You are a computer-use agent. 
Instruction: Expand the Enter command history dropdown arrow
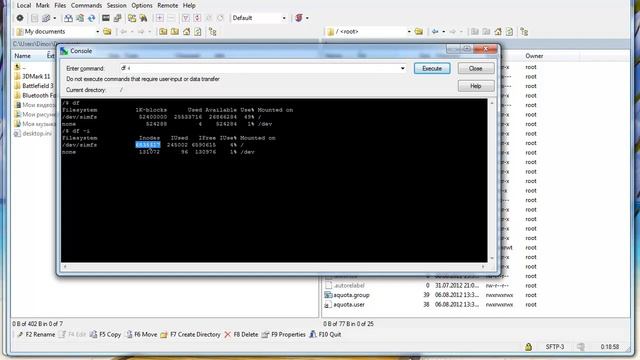tap(402, 68)
